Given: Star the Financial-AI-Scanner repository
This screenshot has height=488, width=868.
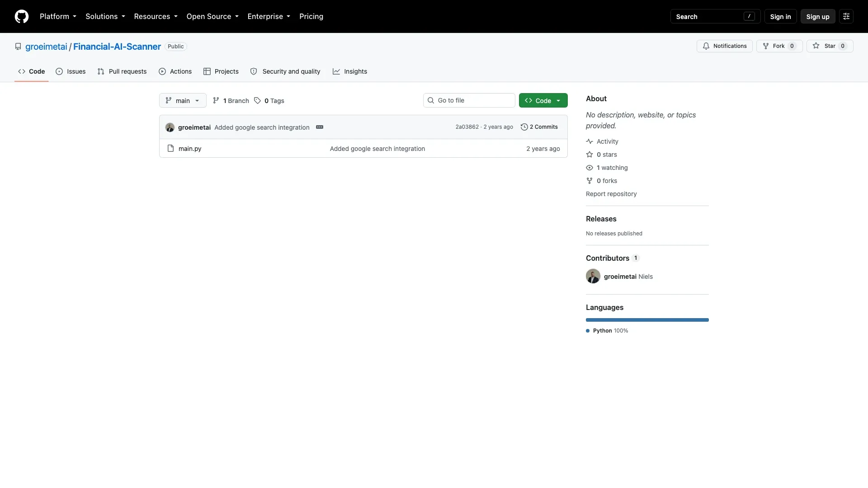Looking at the screenshot, I should pos(830,46).
